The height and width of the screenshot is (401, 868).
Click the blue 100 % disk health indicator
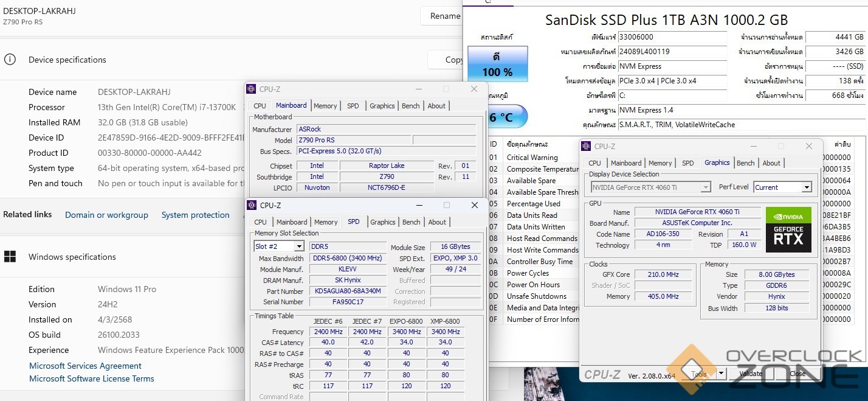tap(497, 65)
